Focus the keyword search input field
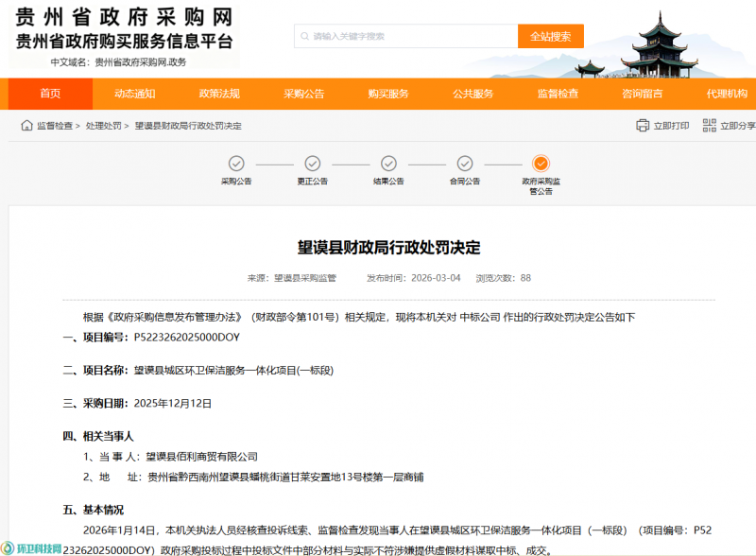 coord(406,36)
